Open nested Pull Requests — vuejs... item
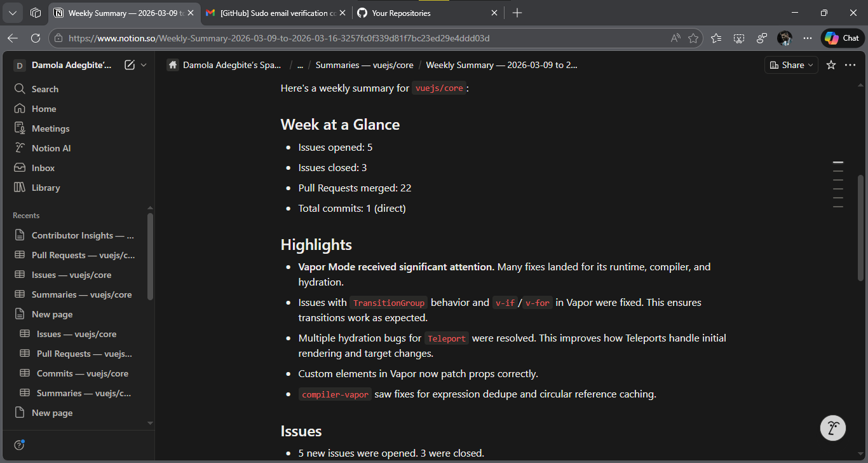 (x=77, y=354)
